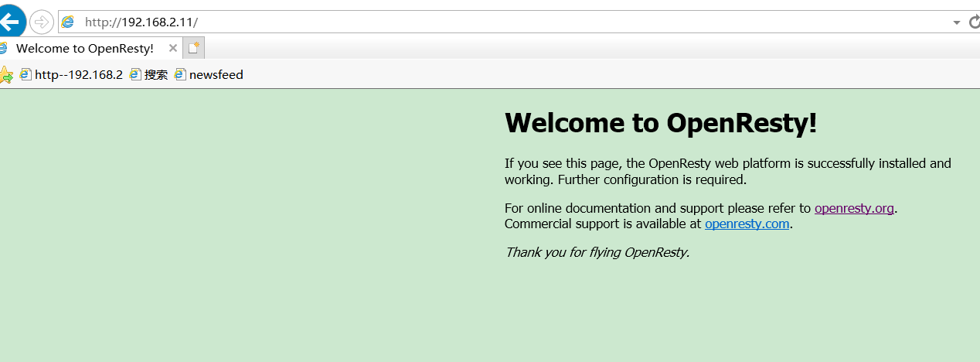Click the IE icon on the Welcome tab
This screenshot has height=362, width=980.
point(5,48)
